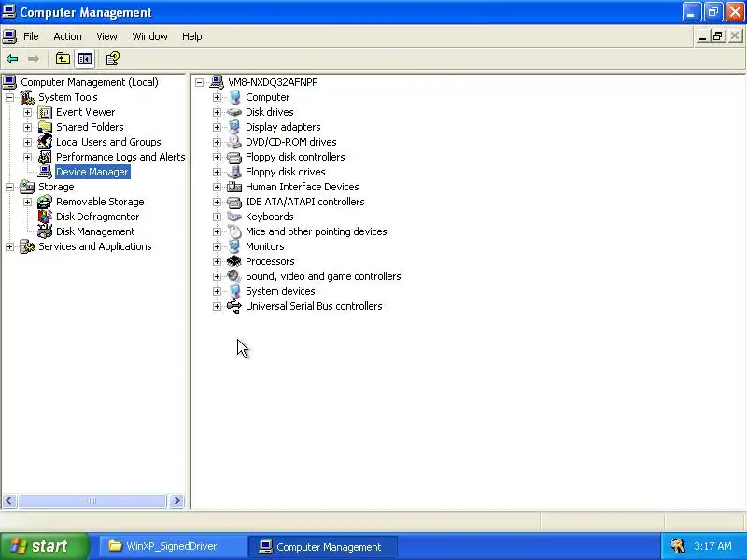Viewport: 747px width, 560px height.
Task: Restore down the inner MMC child window
Action: (718, 36)
